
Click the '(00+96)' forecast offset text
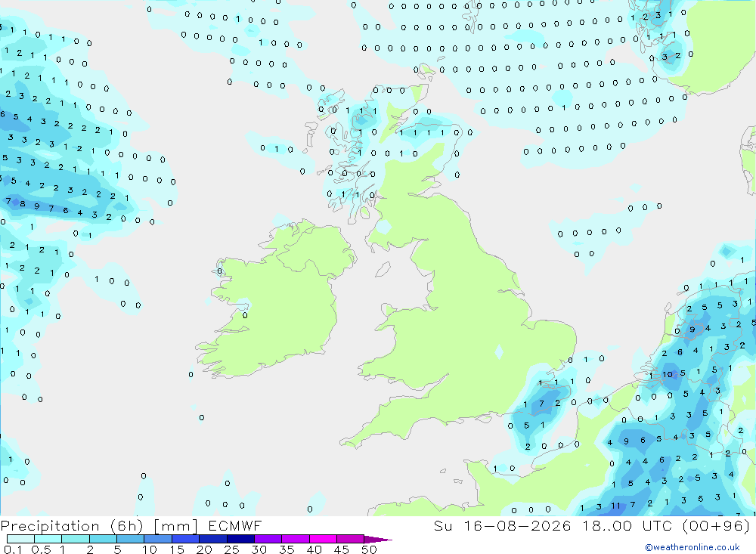(717, 526)
